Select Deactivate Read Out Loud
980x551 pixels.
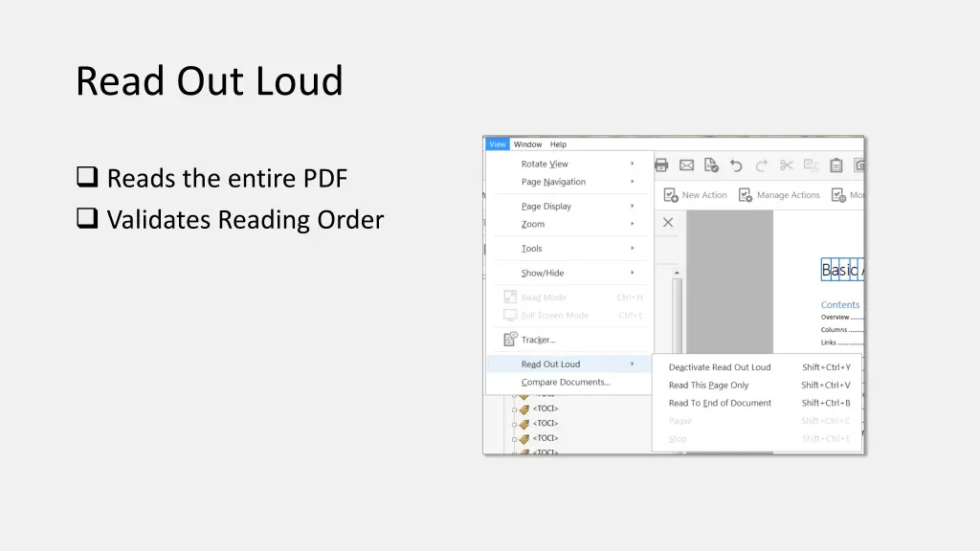coord(720,367)
